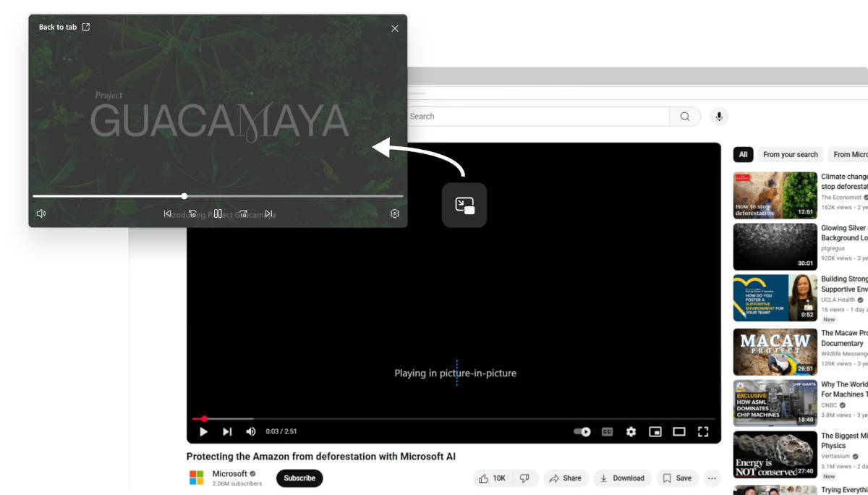The width and height of the screenshot is (868, 495).
Task: Toggle the autoplay switch
Action: tap(582, 431)
